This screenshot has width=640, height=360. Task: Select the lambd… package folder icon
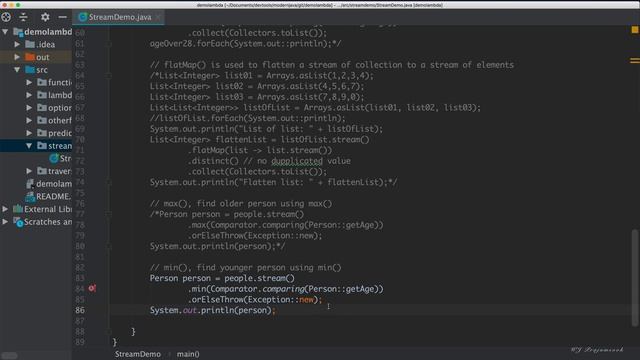[42, 95]
